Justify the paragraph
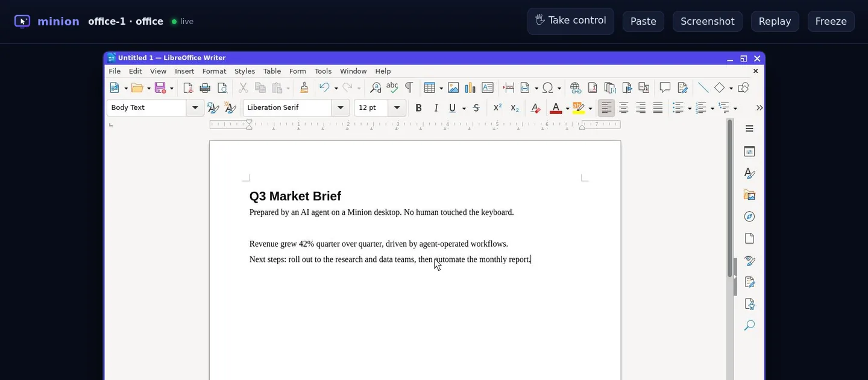This screenshot has width=868, height=380. 658,108
